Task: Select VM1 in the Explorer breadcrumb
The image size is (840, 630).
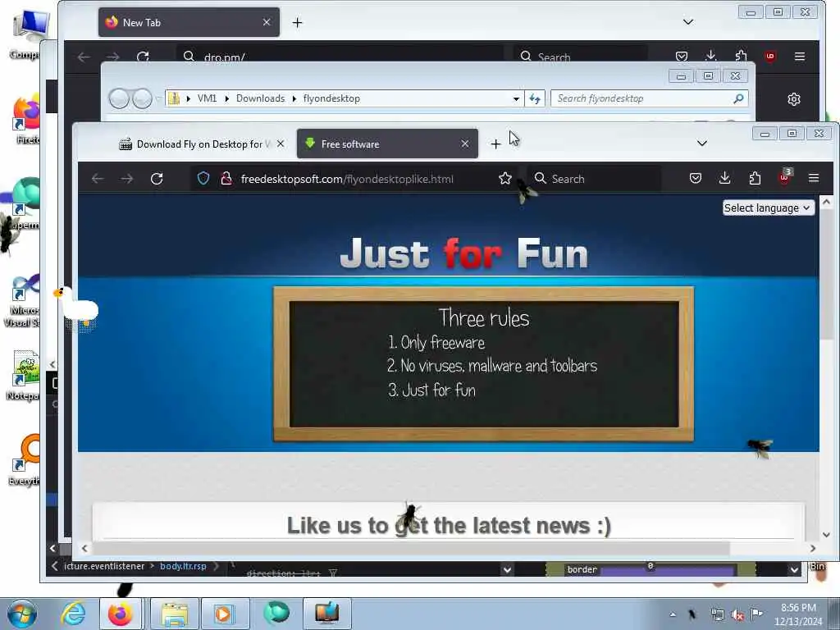Action: (x=207, y=98)
